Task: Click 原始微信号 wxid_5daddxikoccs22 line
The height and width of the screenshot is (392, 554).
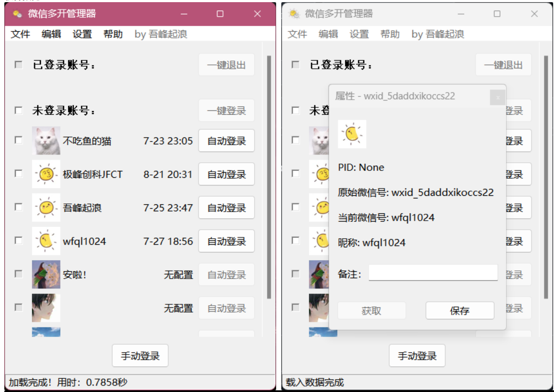Action: coord(416,192)
